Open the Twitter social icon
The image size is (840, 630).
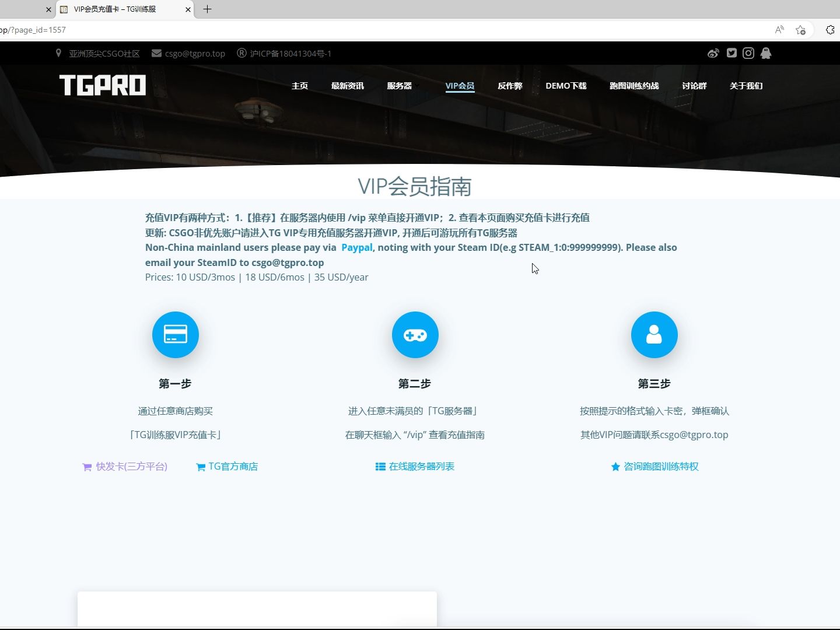pos(731,53)
